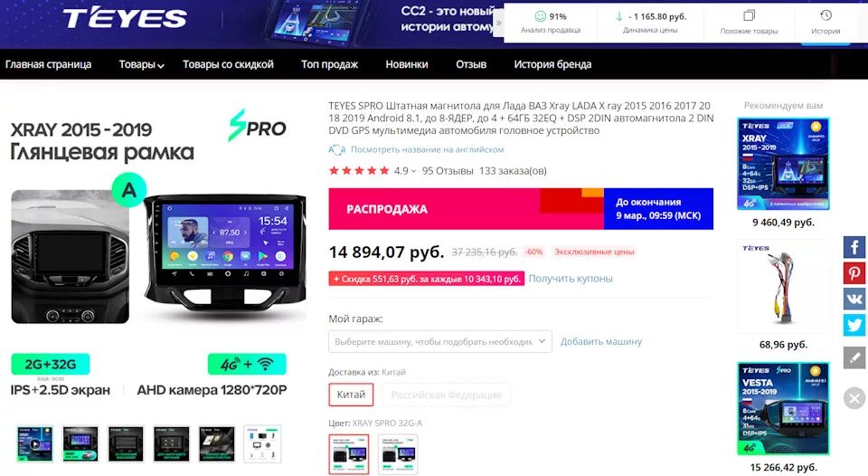868x476 pixels.
Task: Open similar products icon
Action: pos(749,15)
